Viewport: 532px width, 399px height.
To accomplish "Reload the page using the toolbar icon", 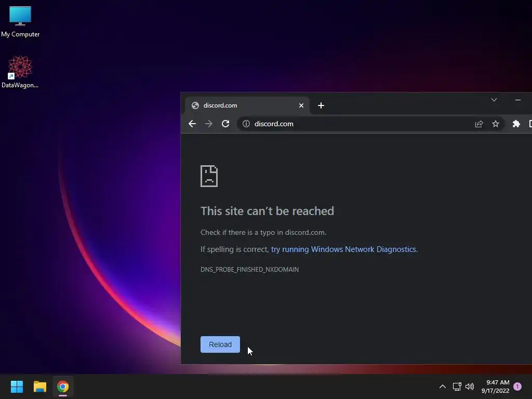I will coord(225,124).
